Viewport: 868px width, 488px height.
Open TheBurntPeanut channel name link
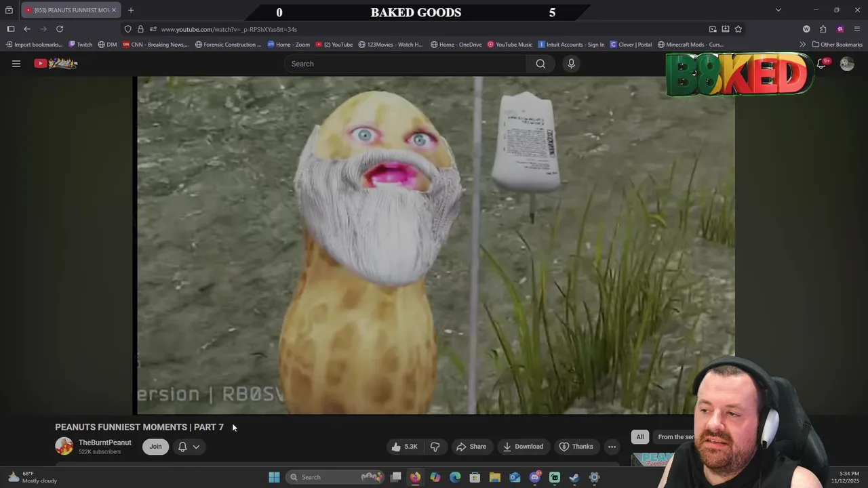(x=105, y=443)
